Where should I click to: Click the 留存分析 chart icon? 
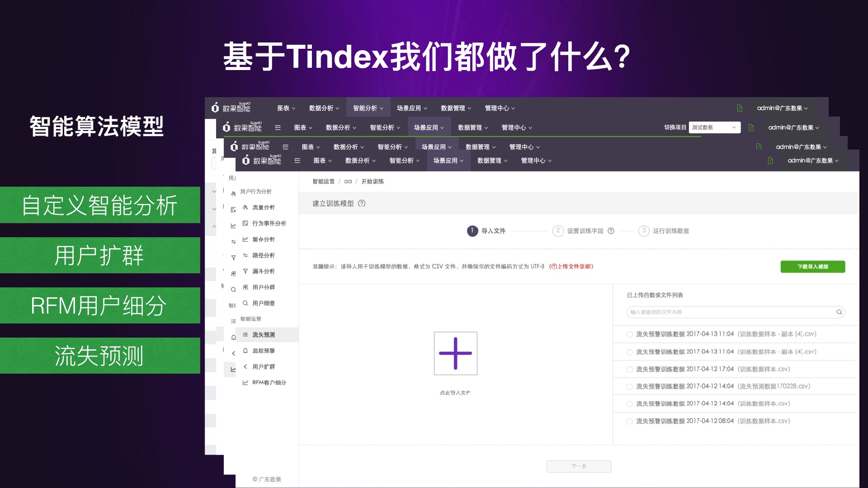245,239
